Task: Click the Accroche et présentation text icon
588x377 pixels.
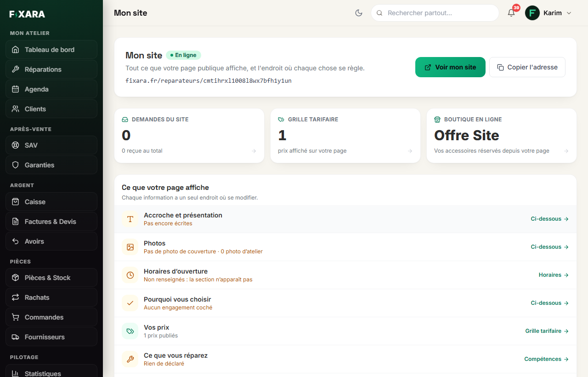Action: 130,219
